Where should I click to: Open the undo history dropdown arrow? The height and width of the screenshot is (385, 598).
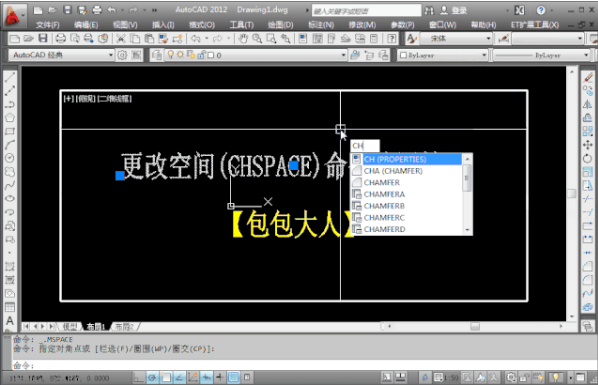207,39
